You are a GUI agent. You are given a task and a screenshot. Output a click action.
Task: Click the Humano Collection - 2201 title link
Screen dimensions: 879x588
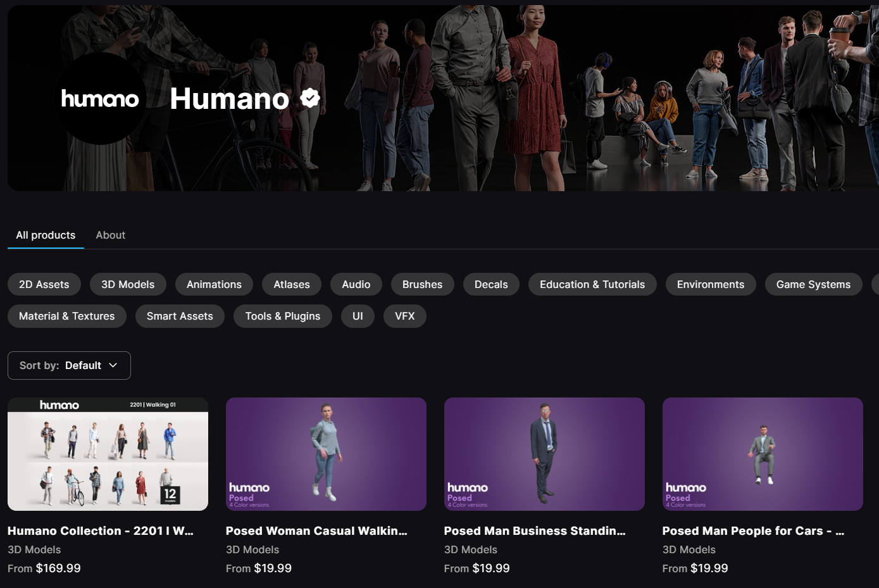[x=101, y=531]
